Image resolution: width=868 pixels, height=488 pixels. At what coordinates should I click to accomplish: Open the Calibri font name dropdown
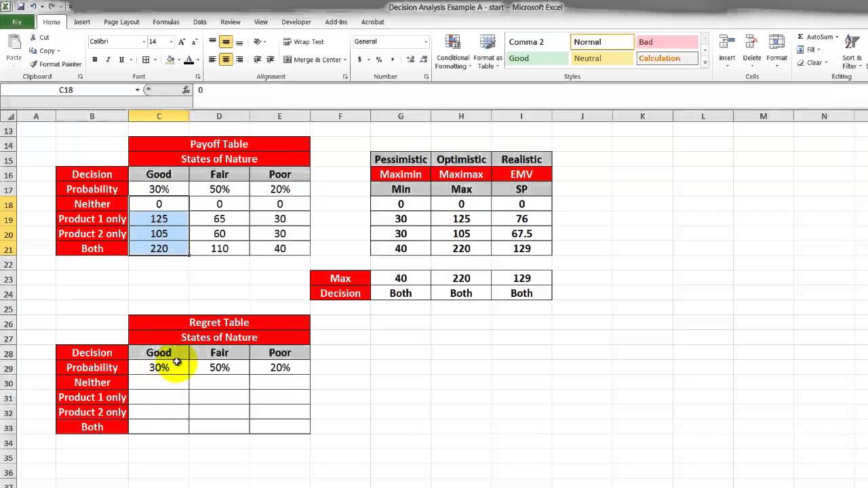144,41
